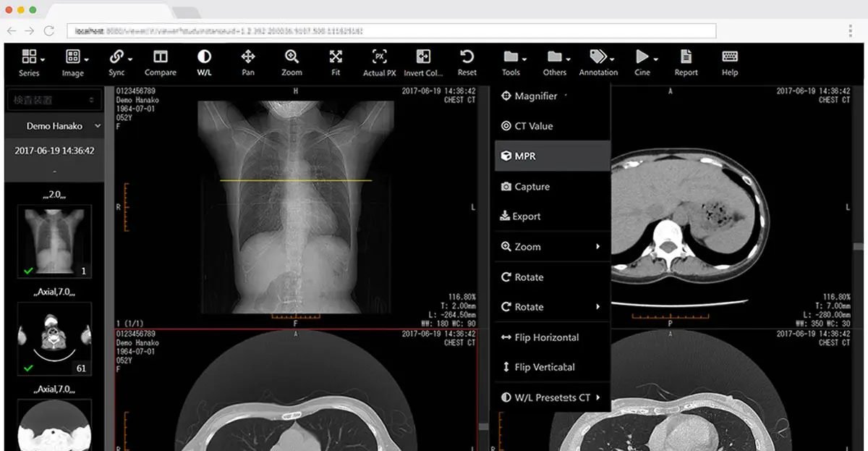
Task: Click the Invert Color tool
Action: click(x=423, y=62)
